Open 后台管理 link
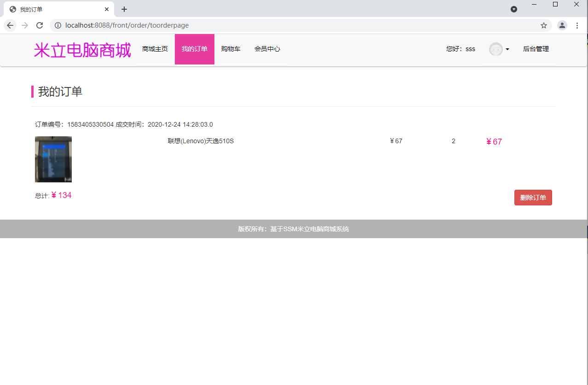The image size is (588, 385). coord(536,49)
